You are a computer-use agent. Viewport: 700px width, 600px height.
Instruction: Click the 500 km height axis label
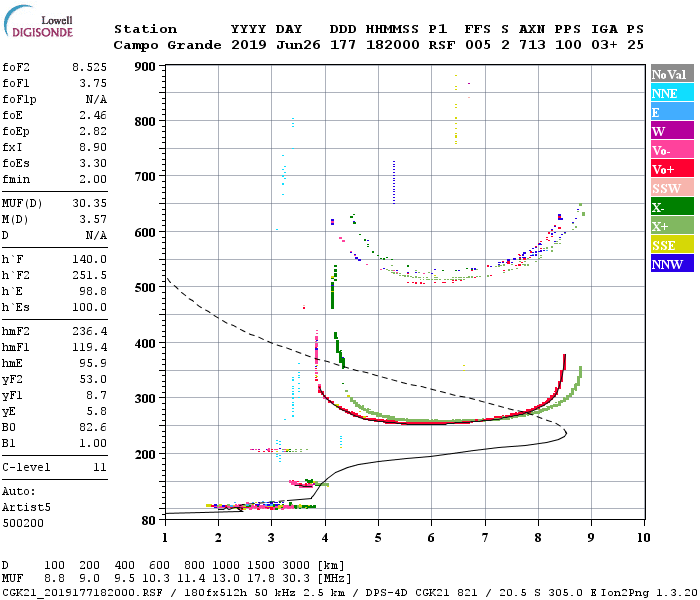tap(145, 288)
